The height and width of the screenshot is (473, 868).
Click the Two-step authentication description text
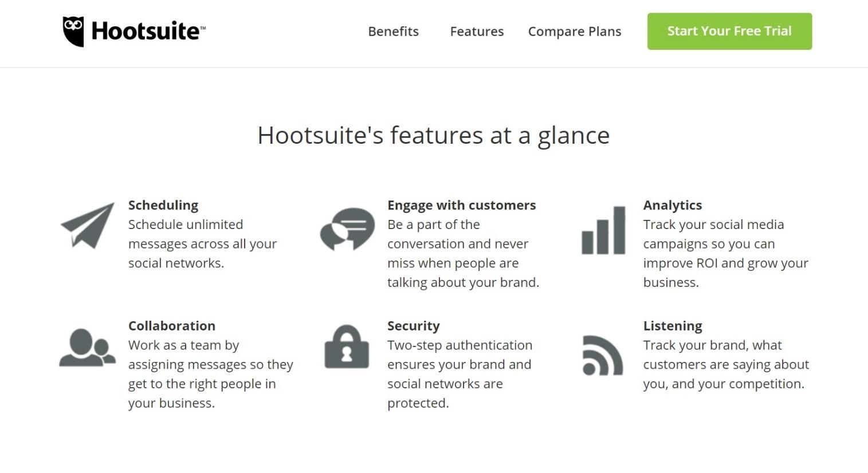pyautogui.click(x=460, y=374)
